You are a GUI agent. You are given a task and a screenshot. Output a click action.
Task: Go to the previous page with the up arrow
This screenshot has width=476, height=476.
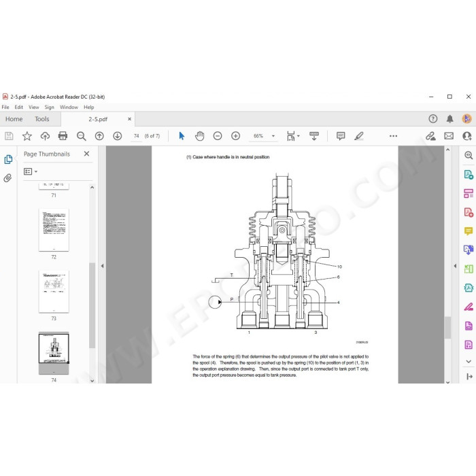pyautogui.click(x=99, y=136)
